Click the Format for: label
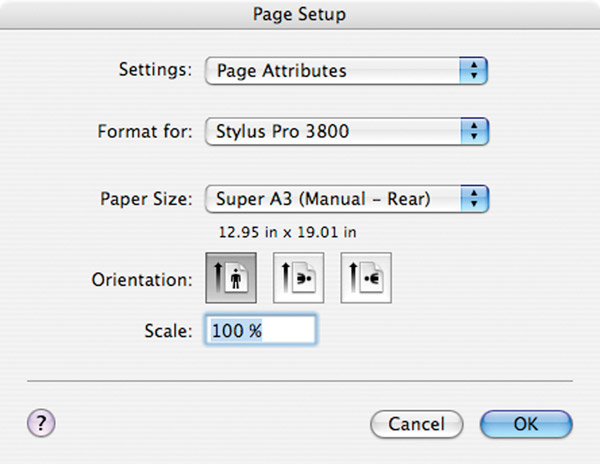The width and height of the screenshot is (600, 464). pyautogui.click(x=145, y=131)
